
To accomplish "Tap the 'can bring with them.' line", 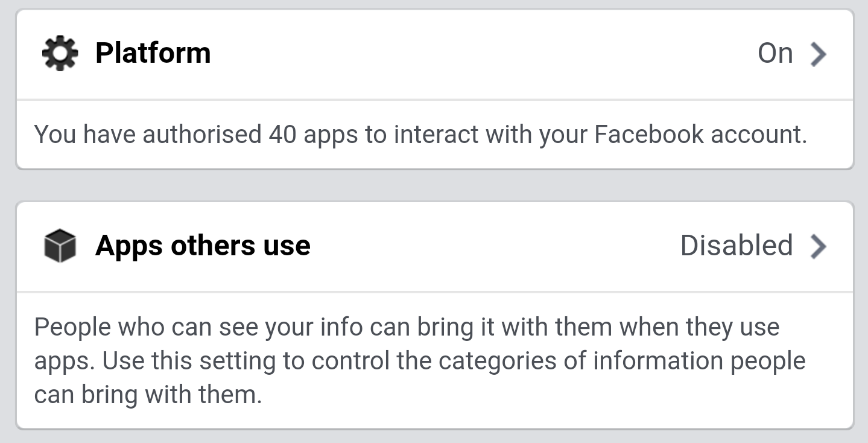I will click(148, 395).
